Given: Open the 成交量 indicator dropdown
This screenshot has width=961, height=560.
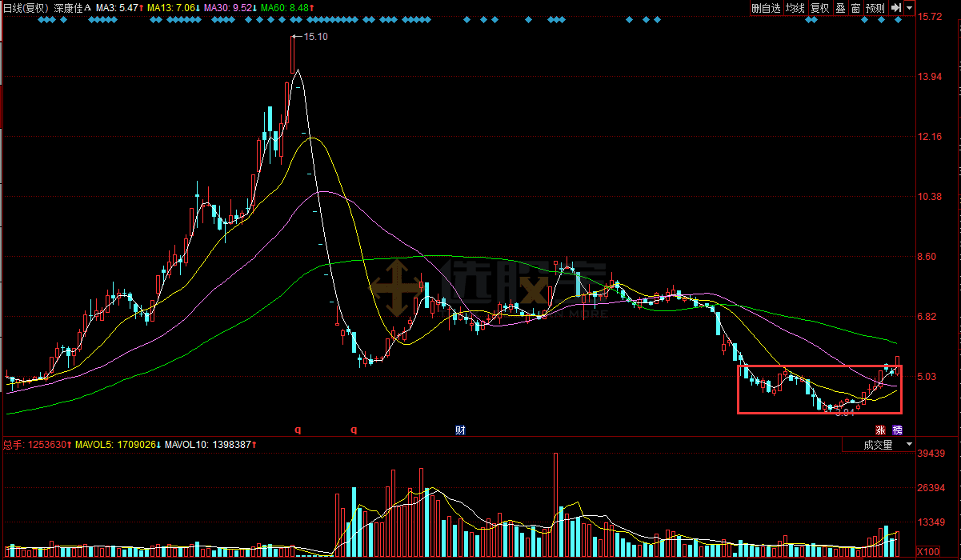Looking at the screenshot, I should click(x=887, y=445).
